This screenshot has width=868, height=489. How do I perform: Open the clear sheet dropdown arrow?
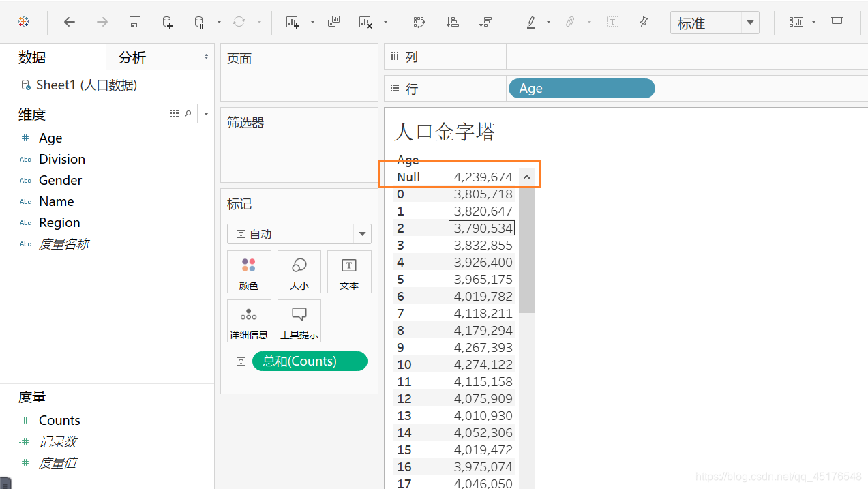[x=385, y=23]
